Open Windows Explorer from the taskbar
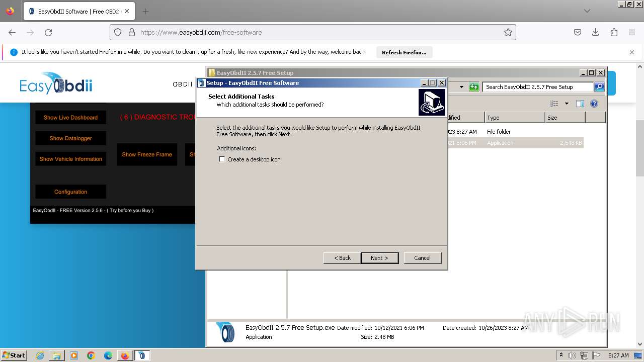 coord(57,355)
